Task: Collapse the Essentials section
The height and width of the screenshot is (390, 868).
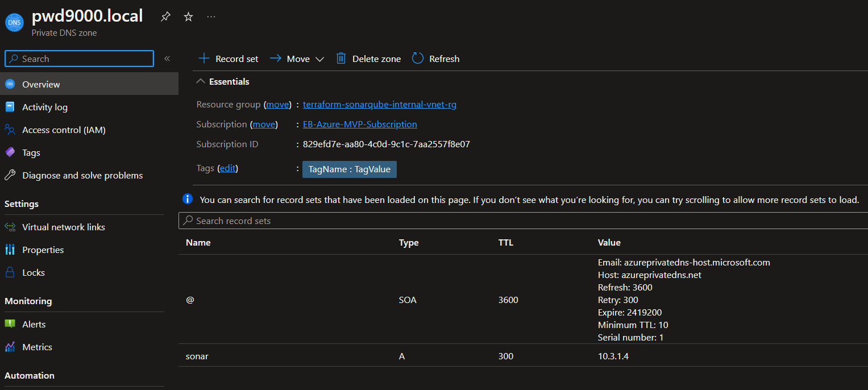Action: [x=200, y=81]
